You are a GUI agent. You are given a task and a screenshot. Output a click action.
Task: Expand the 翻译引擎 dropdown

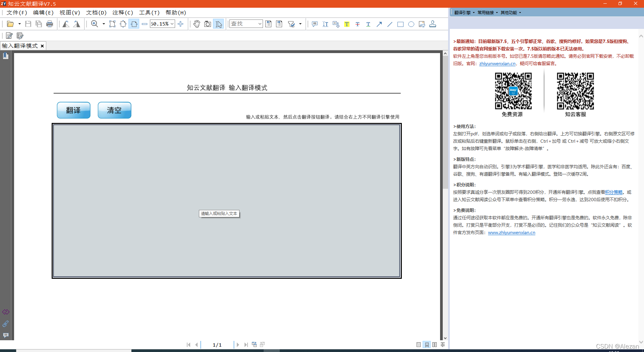pyautogui.click(x=465, y=12)
